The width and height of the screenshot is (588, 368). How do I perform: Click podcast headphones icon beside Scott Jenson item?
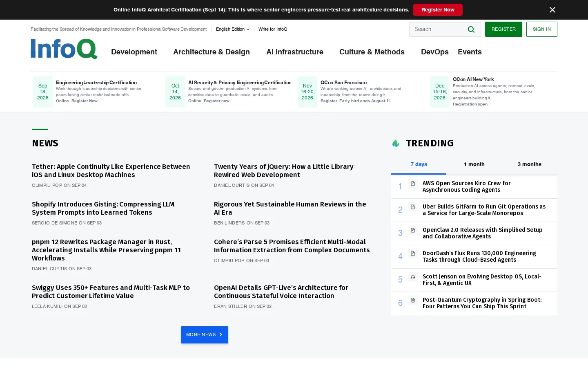click(x=413, y=277)
